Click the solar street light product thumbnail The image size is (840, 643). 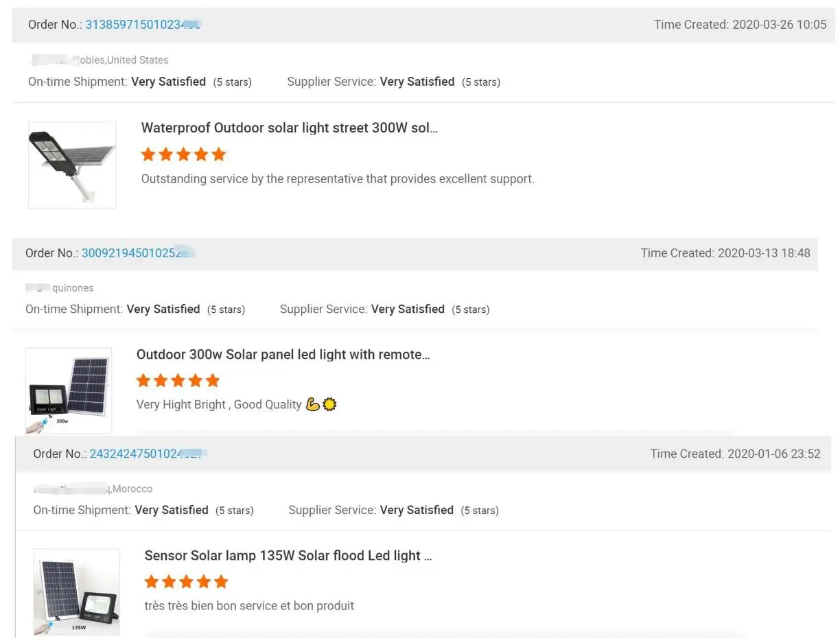[72, 165]
